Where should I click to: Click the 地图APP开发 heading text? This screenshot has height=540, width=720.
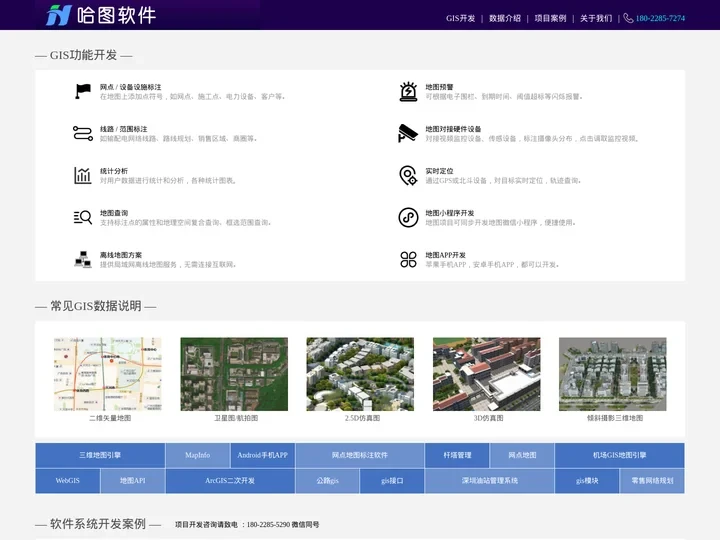click(445, 255)
